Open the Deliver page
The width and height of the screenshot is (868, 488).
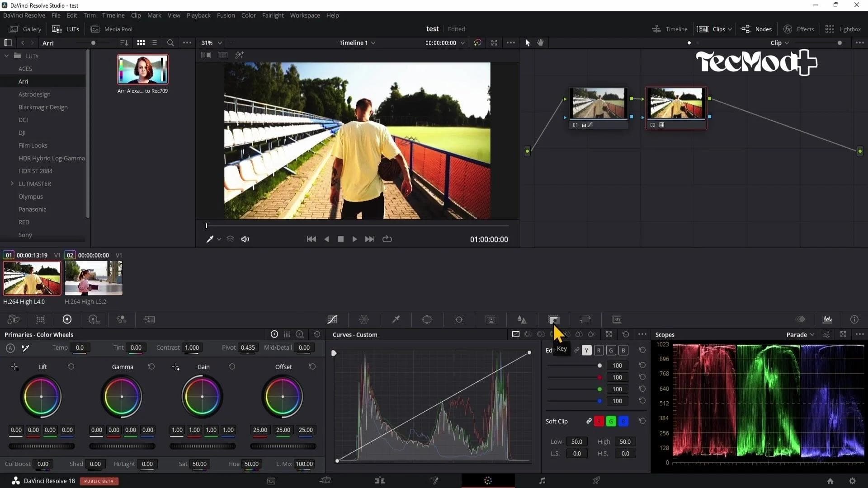coord(596,480)
